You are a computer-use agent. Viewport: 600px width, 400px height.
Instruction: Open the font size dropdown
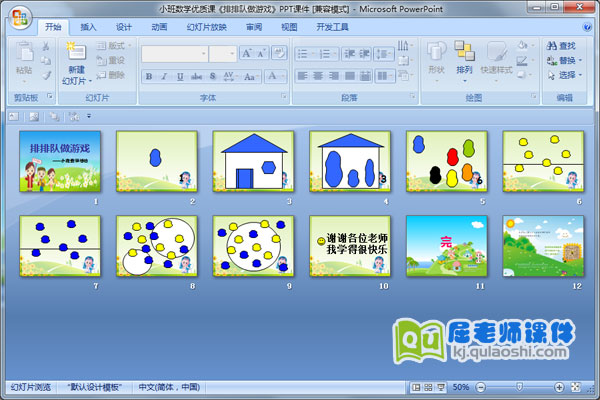tap(232, 54)
